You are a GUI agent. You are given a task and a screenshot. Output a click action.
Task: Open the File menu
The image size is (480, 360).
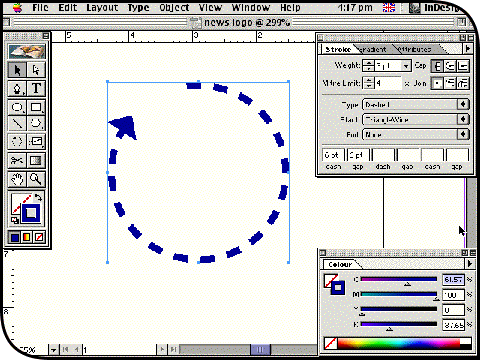coord(40,7)
